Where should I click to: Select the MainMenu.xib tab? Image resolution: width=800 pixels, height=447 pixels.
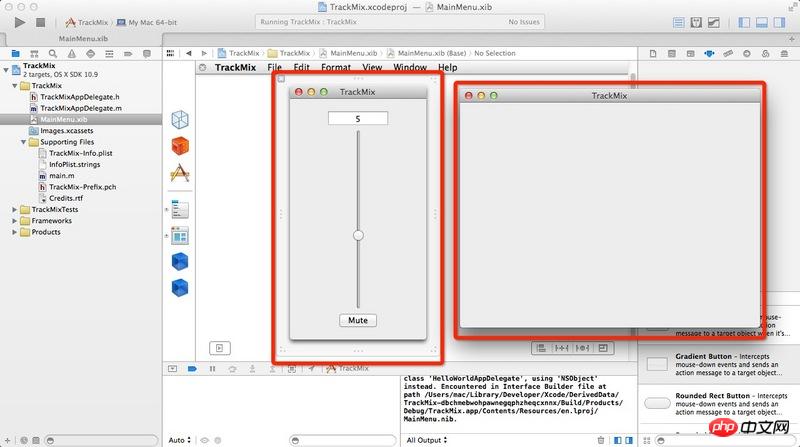83,39
